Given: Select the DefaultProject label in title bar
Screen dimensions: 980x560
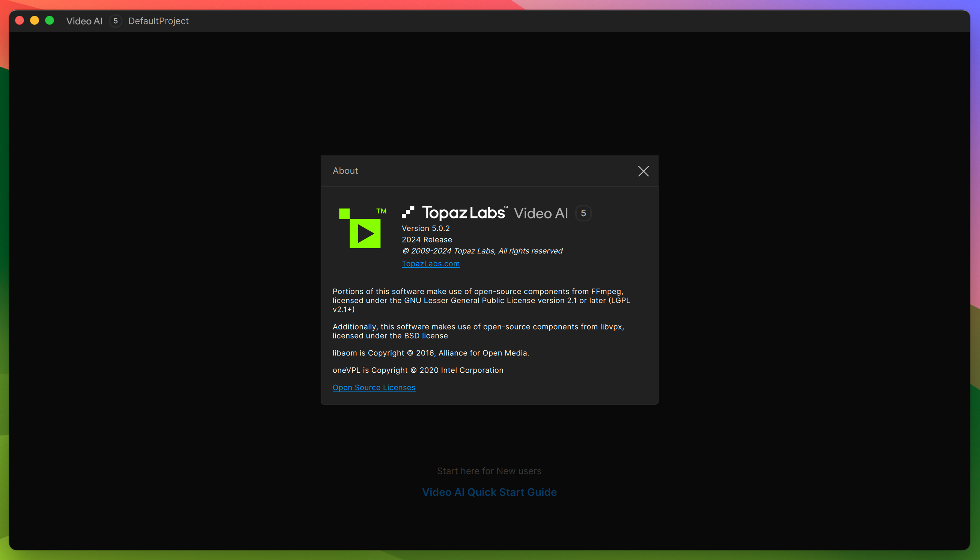Looking at the screenshot, I should pyautogui.click(x=157, y=21).
